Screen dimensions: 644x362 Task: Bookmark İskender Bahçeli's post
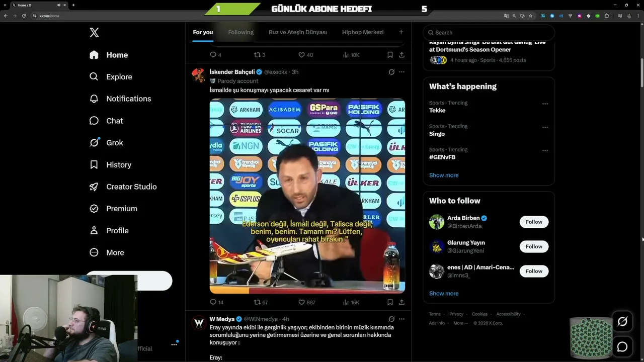[x=390, y=302]
